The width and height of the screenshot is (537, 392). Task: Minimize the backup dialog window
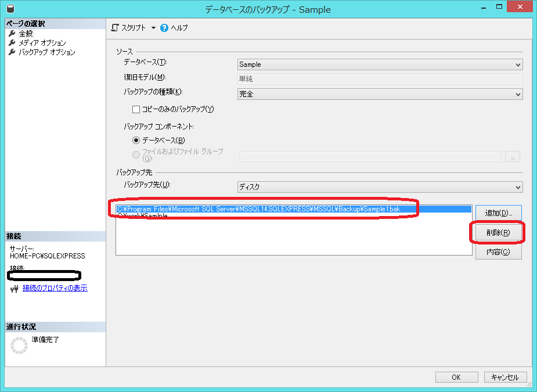pos(484,8)
